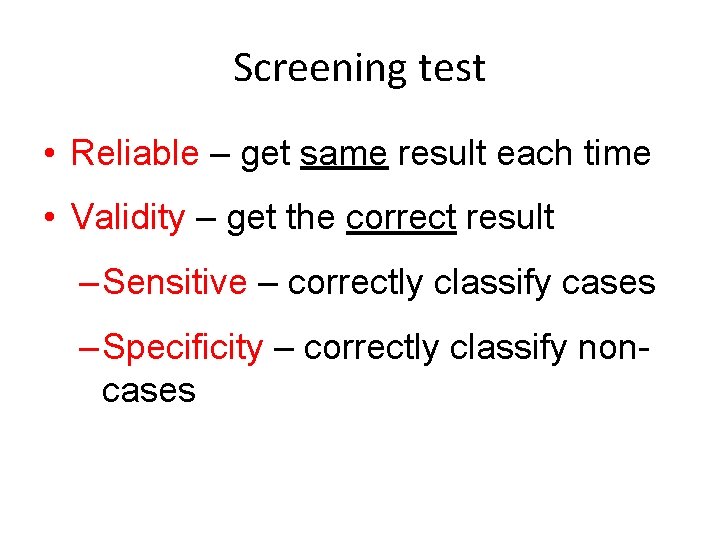The height and width of the screenshot is (540, 720).
Task: Click the word "non-" ending the Specificity line
Action: point(609,348)
